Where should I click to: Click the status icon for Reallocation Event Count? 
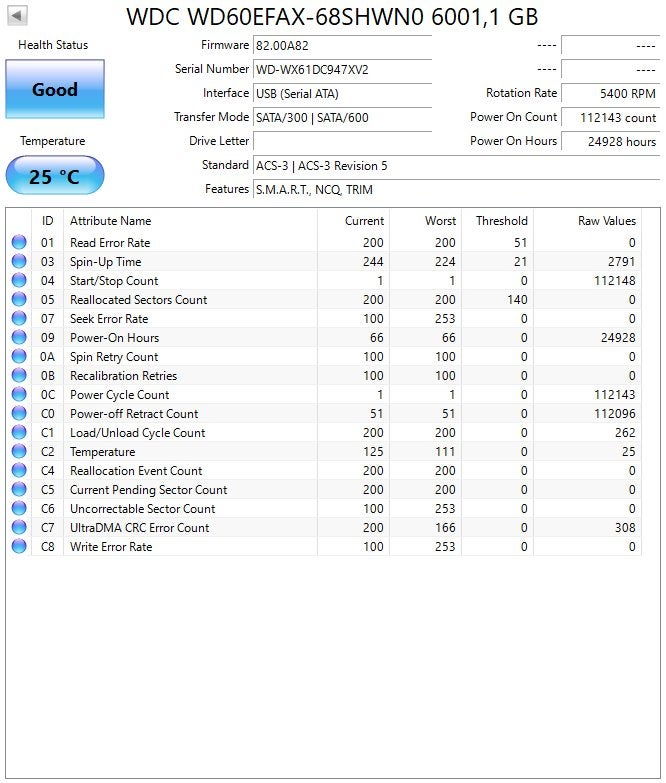pos(19,470)
